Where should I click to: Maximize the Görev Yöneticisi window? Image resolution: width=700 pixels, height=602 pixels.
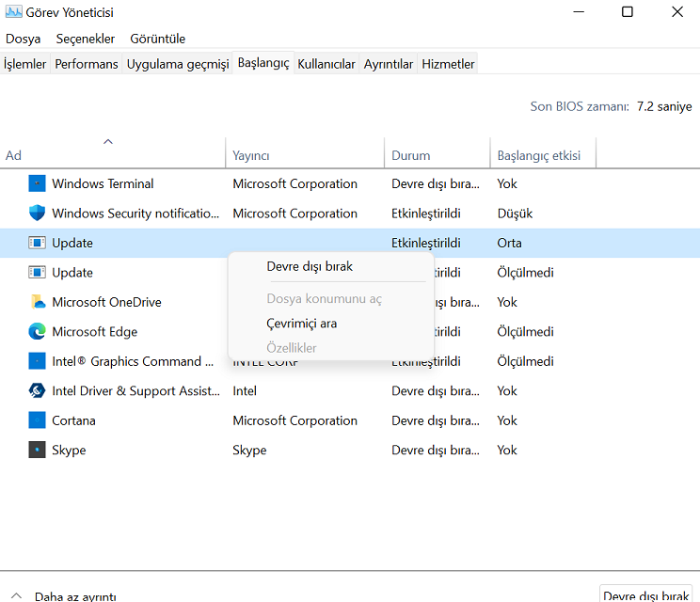tap(628, 11)
